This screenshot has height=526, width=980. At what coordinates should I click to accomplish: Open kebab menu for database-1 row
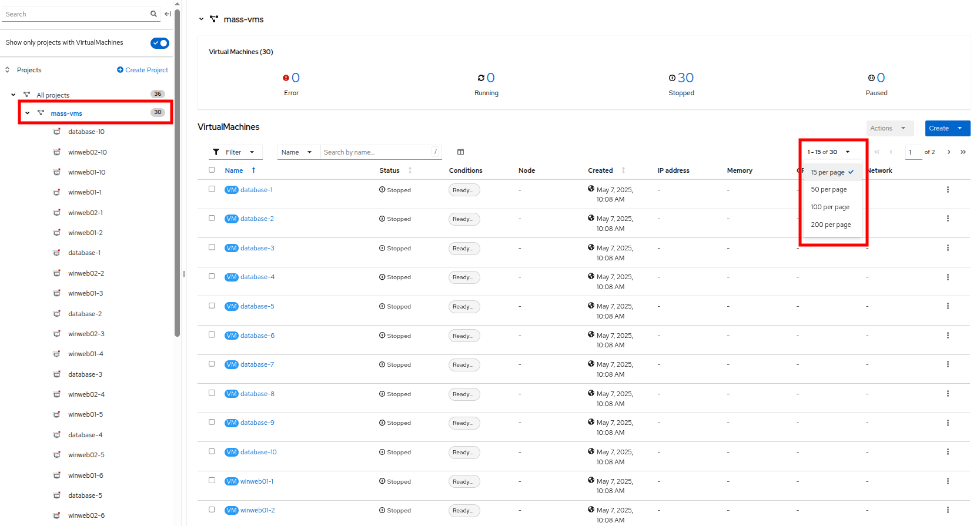click(x=947, y=190)
